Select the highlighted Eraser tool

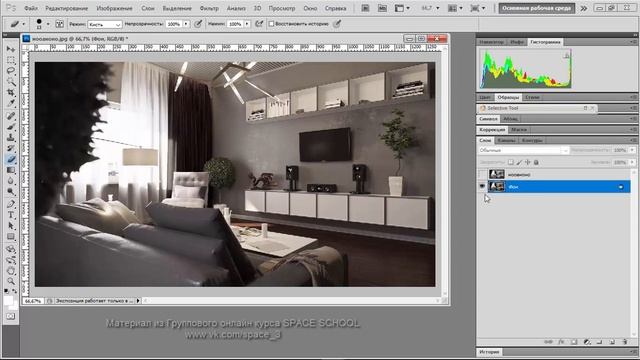(x=11, y=159)
